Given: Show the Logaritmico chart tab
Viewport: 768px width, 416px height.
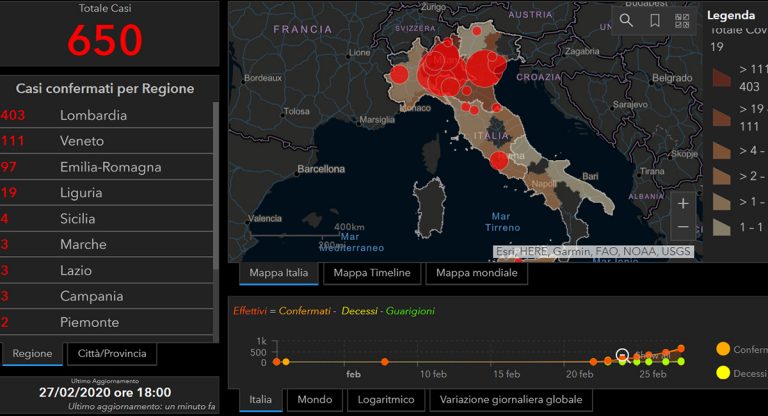Looking at the screenshot, I should coord(385,399).
